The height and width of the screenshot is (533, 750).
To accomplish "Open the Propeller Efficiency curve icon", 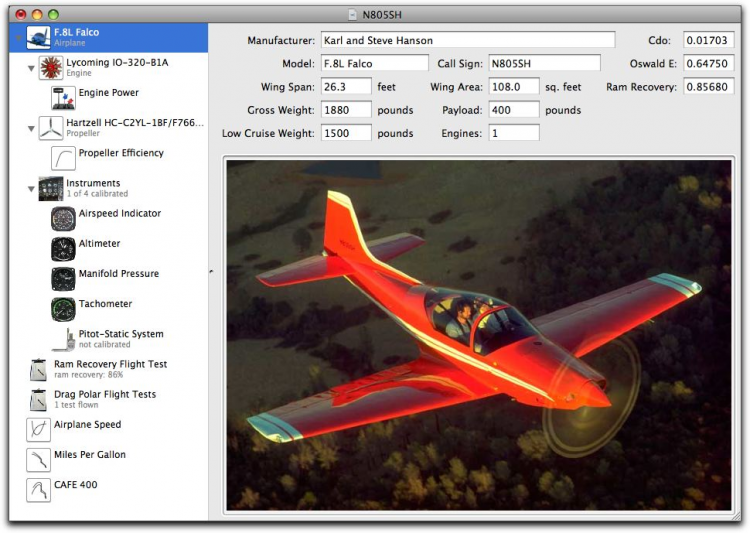I will pos(63,158).
